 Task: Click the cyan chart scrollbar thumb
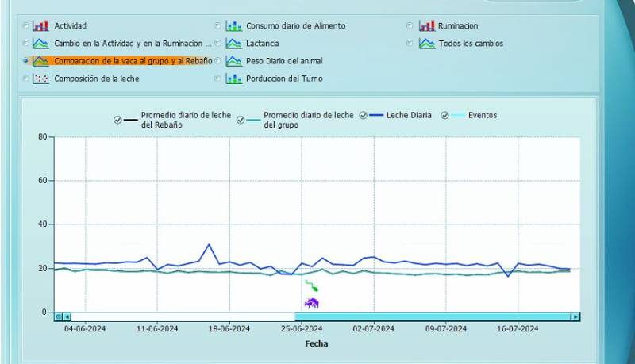[433, 316]
